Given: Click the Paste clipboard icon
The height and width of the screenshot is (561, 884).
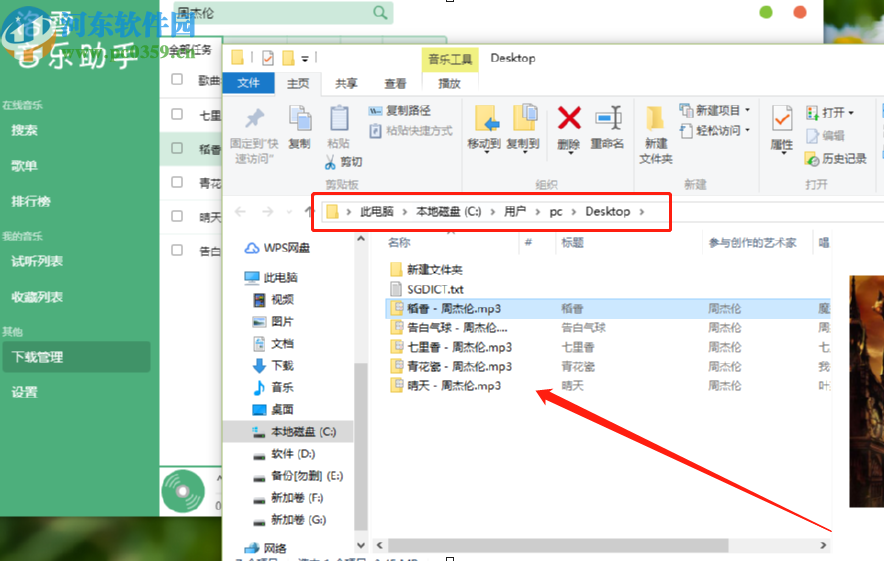Looking at the screenshot, I should (x=339, y=118).
